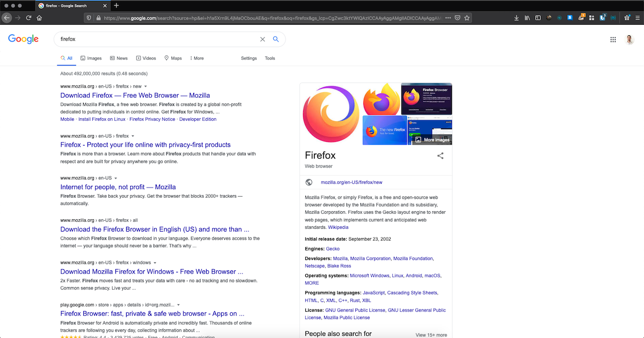
Task: Open the What's New gift icon
Action: pyautogui.click(x=627, y=18)
